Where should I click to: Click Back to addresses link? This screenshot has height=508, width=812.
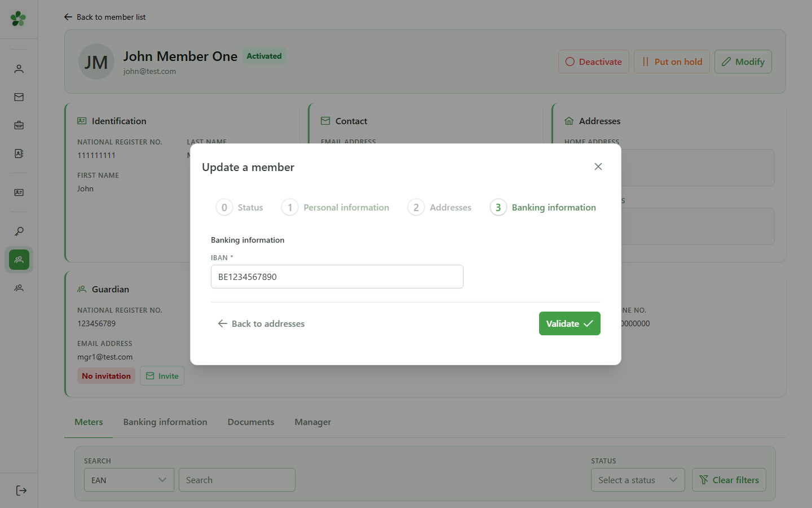pos(261,323)
